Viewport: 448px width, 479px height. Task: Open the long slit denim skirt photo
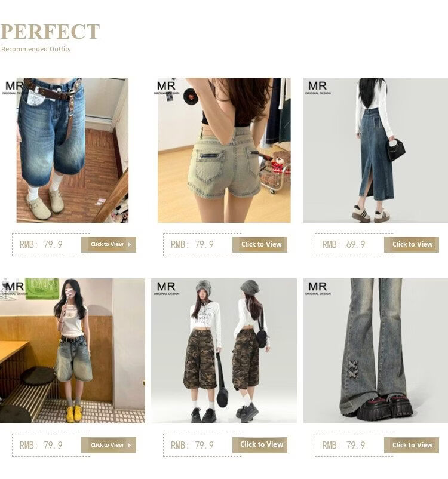[x=375, y=150]
